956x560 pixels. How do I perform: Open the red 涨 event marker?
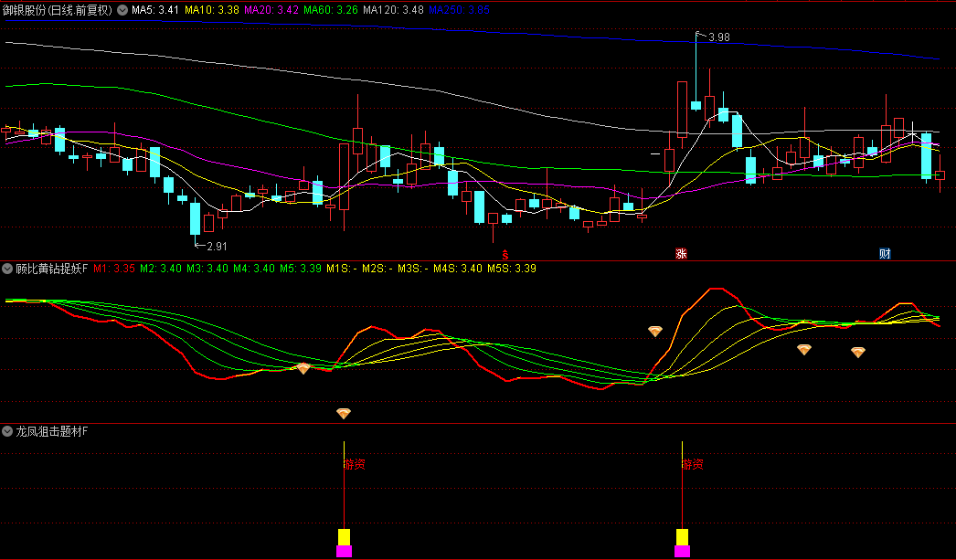(681, 253)
